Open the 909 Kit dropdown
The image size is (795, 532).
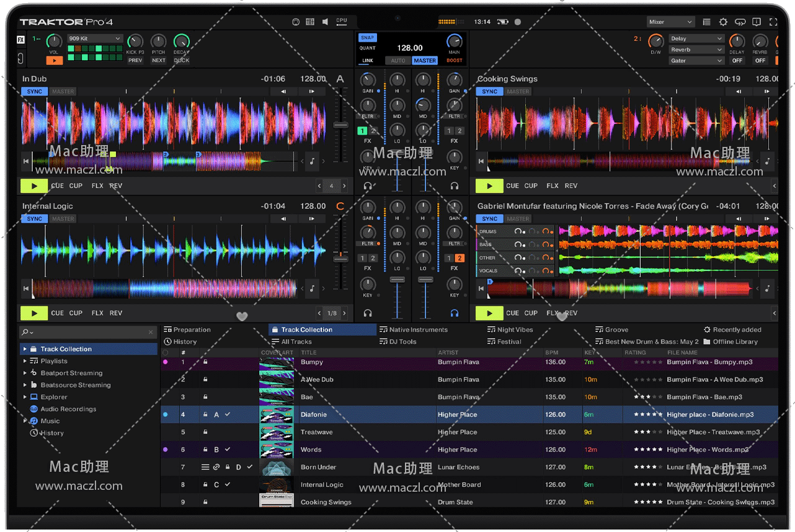[95, 38]
